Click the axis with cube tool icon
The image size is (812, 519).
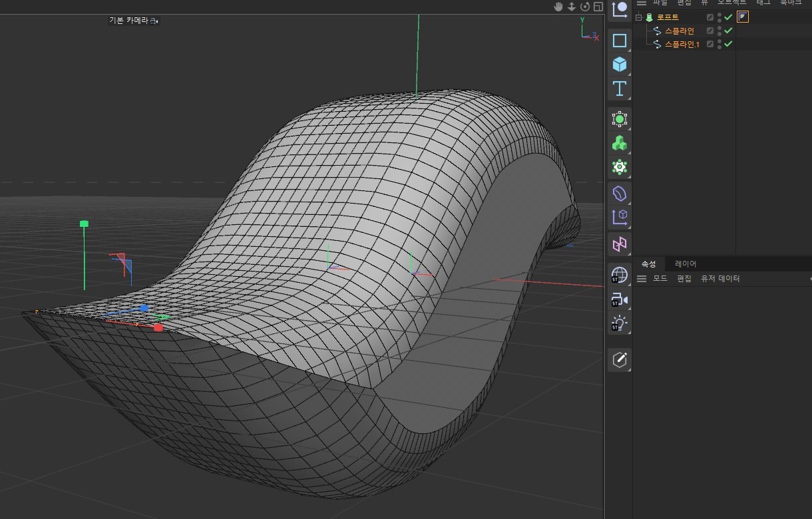coord(620,217)
